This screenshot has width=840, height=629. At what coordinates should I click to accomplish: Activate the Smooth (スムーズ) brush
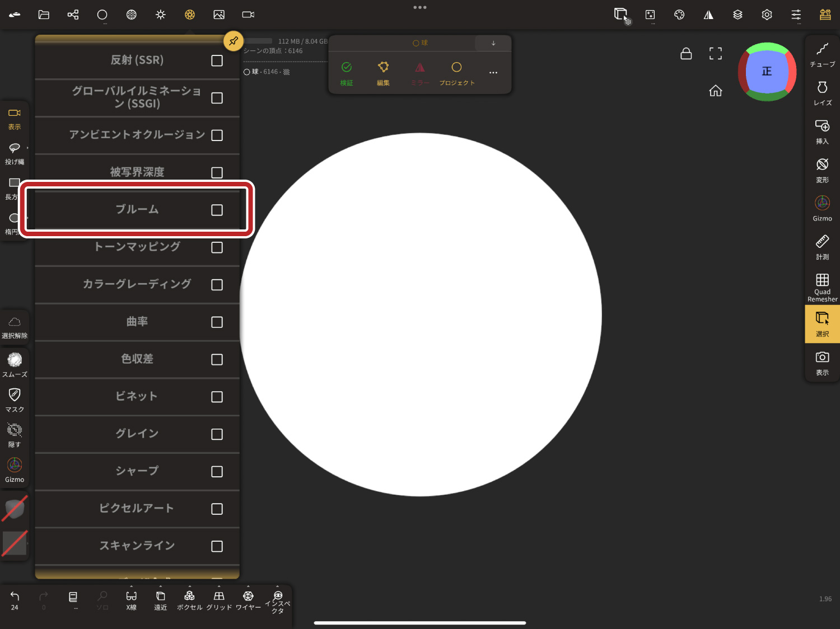click(15, 364)
